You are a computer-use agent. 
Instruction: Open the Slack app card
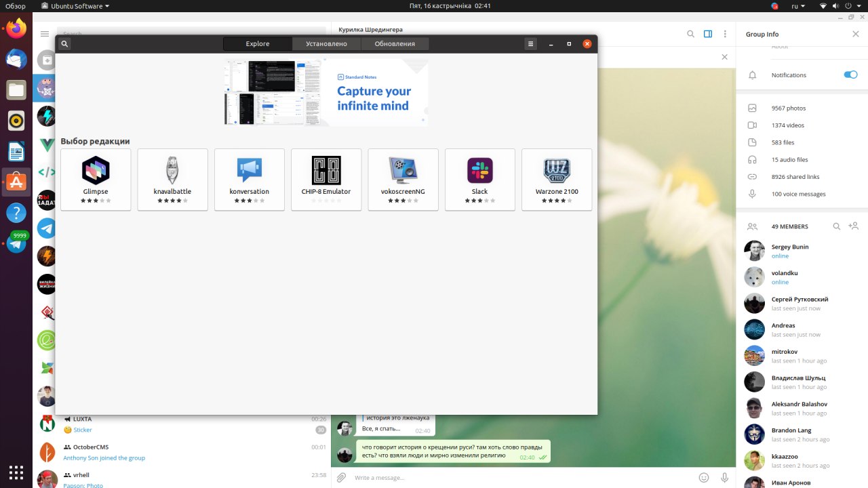(480, 180)
